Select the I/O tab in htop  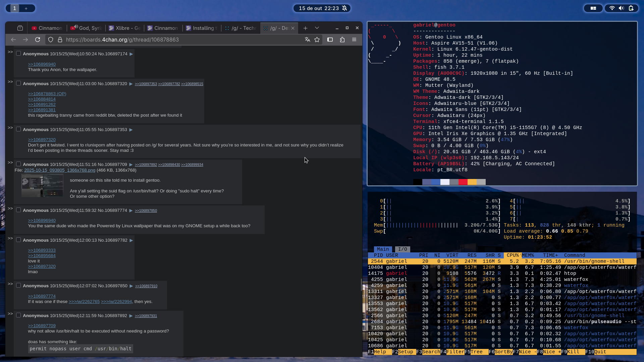[402, 249]
